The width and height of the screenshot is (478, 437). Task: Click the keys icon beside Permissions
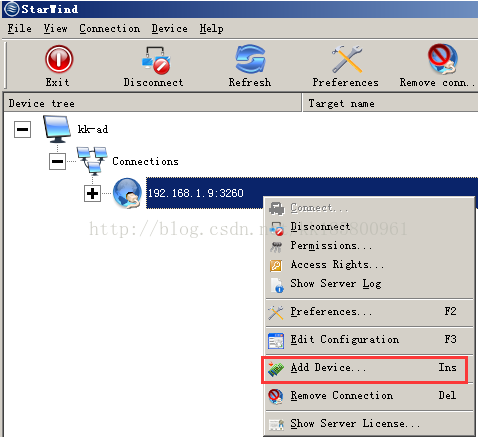pos(276,247)
